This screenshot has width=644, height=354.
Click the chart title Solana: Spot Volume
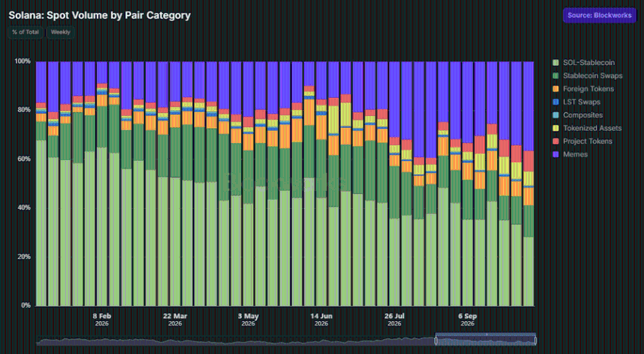pos(100,15)
